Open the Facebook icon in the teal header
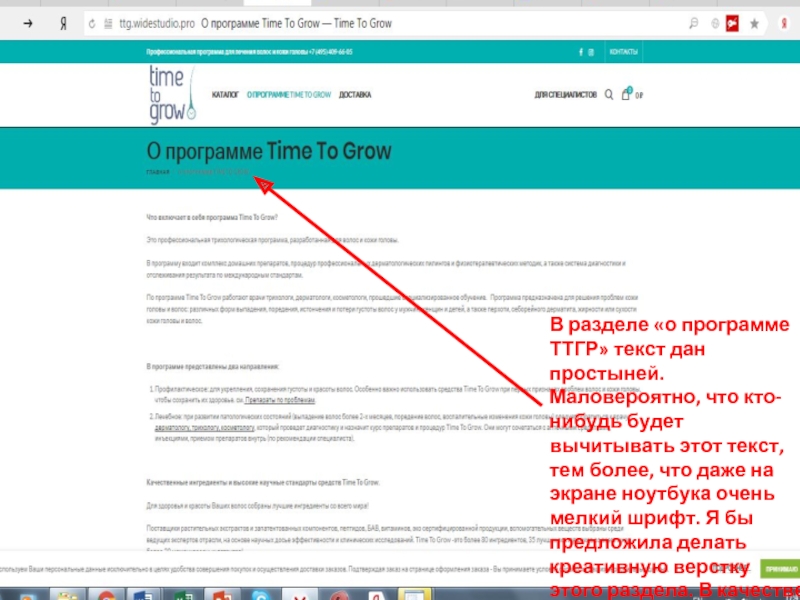 point(581,52)
